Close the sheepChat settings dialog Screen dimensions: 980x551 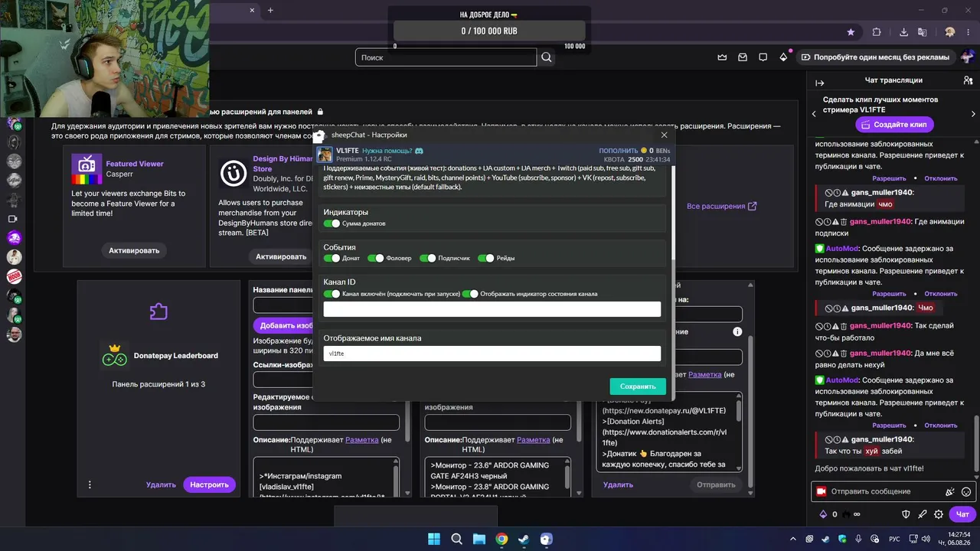[664, 135]
